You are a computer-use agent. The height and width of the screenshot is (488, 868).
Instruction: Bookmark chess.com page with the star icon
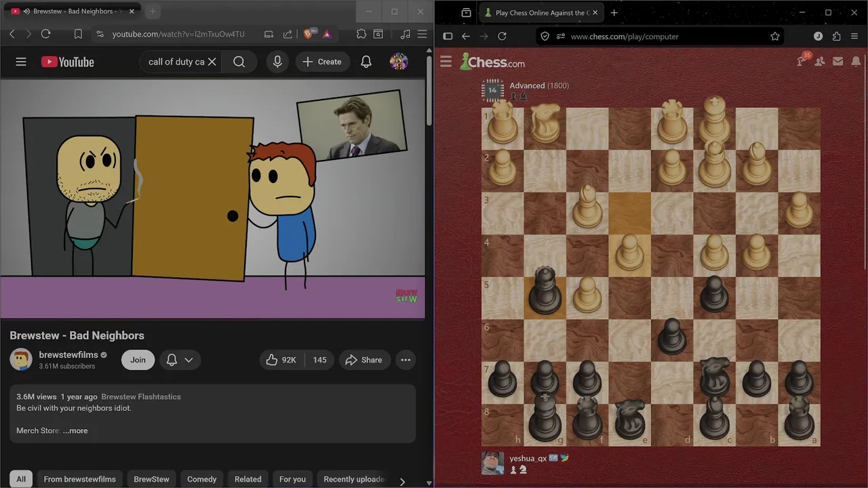(x=775, y=37)
